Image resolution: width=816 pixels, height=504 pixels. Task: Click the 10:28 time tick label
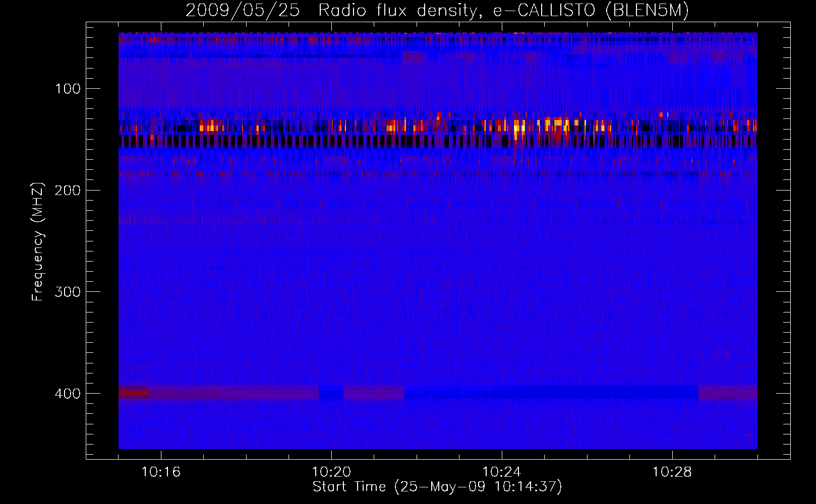672,472
